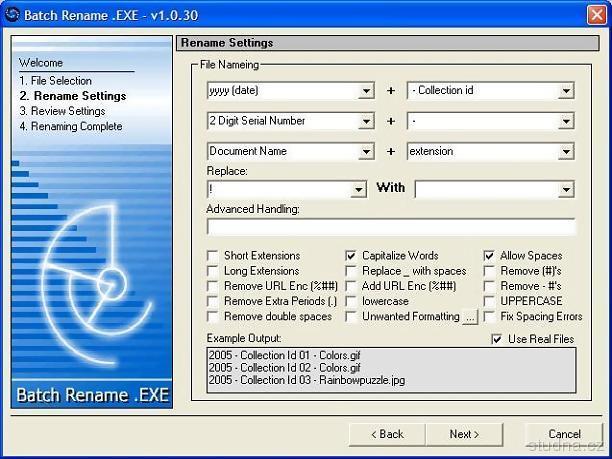Click the app icon in the title bar

13,12
